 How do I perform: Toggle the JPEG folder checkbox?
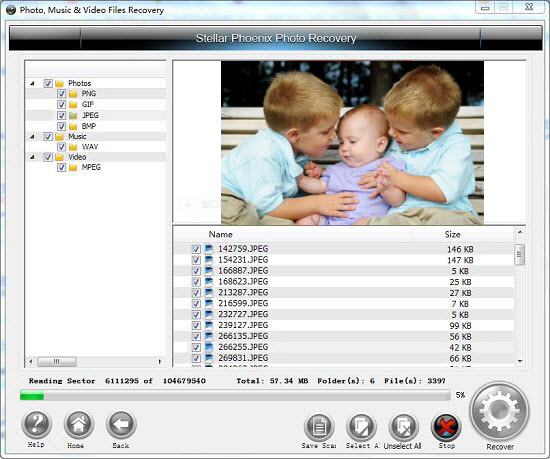coord(61,115)
